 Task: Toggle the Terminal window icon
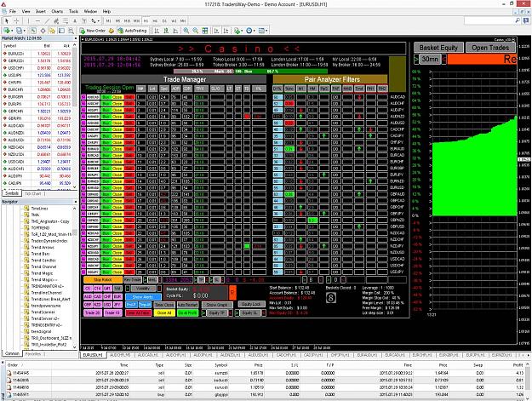[x=61, y=31]
